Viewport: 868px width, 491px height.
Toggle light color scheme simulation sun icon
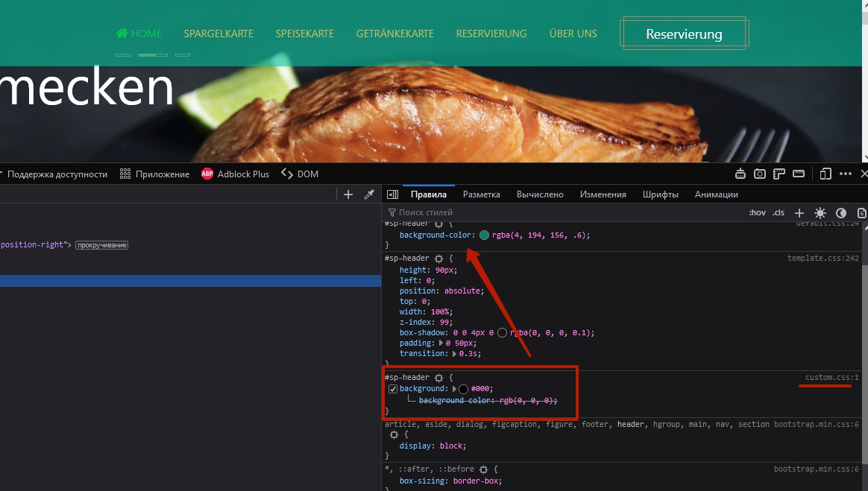click(820, 212)
